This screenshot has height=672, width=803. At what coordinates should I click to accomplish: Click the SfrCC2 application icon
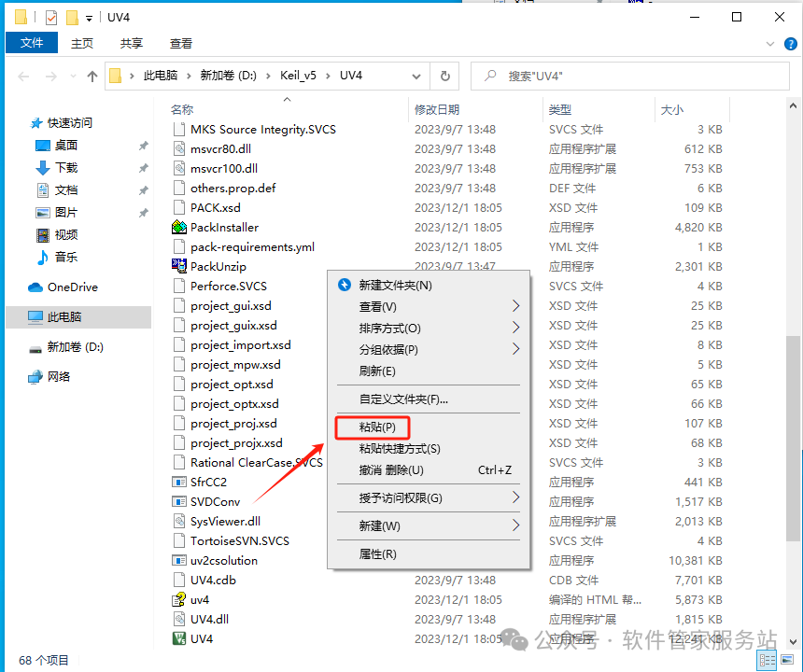[178, 482]
